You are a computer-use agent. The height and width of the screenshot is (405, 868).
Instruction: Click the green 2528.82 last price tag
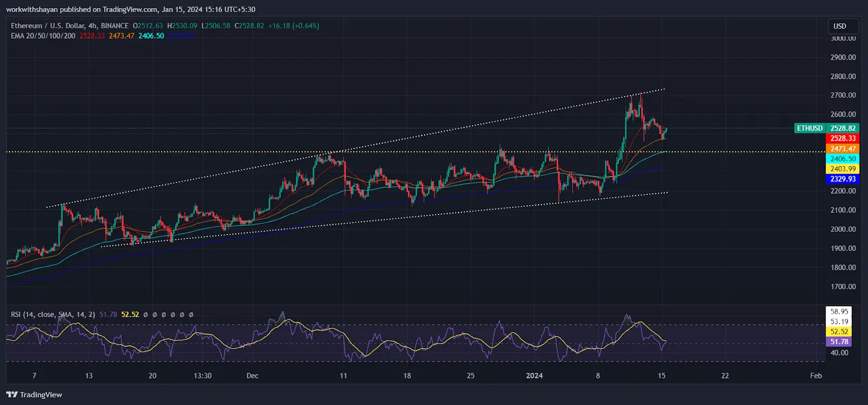coord(843,128)
